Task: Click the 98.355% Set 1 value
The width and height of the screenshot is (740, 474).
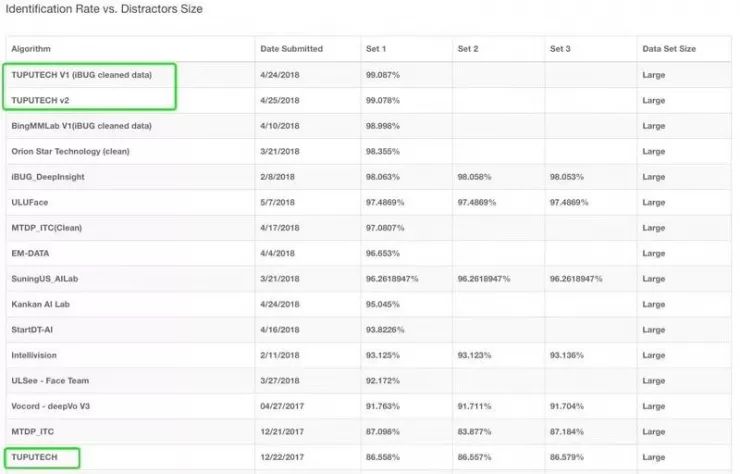Action: 383,151
